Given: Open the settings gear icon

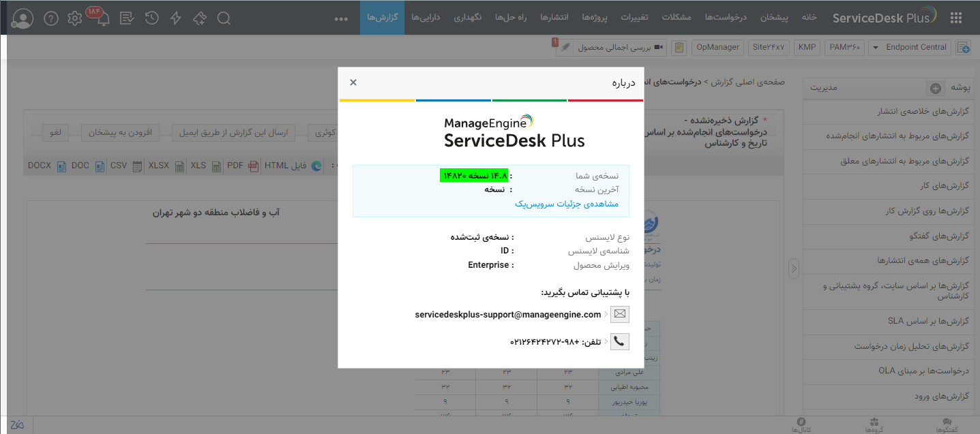Looking at the screenshot, I should tap(75, 18).
